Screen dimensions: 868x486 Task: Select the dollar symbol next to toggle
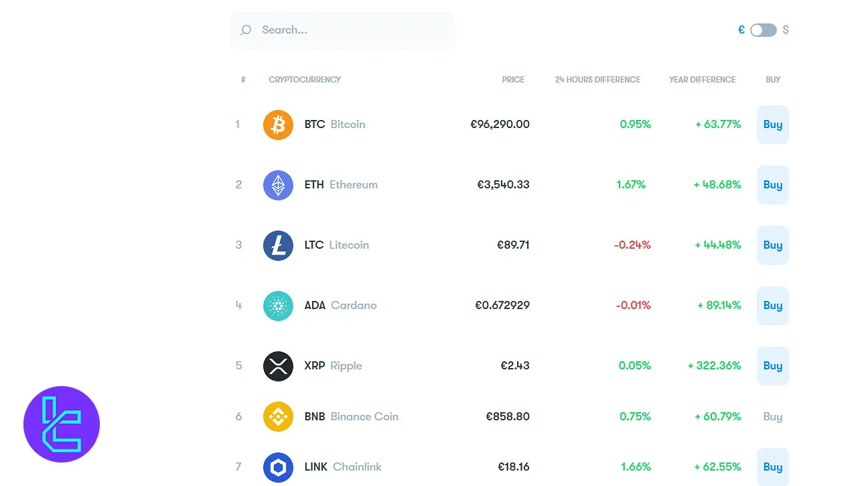point(785,29)
